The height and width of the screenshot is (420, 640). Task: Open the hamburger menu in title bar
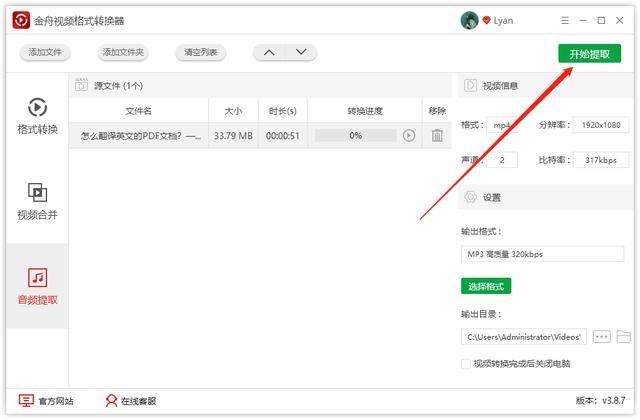[565, 20]
